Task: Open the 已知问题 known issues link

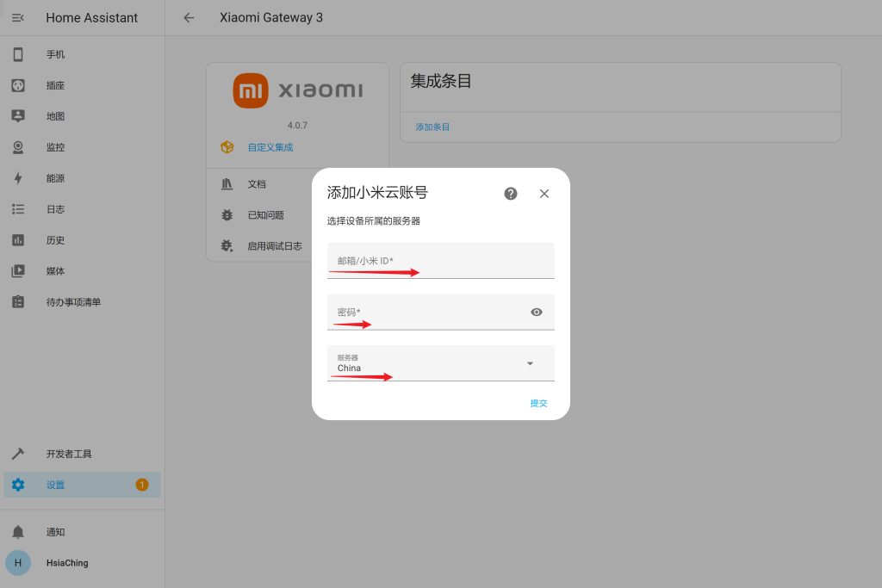Action: 266,214
